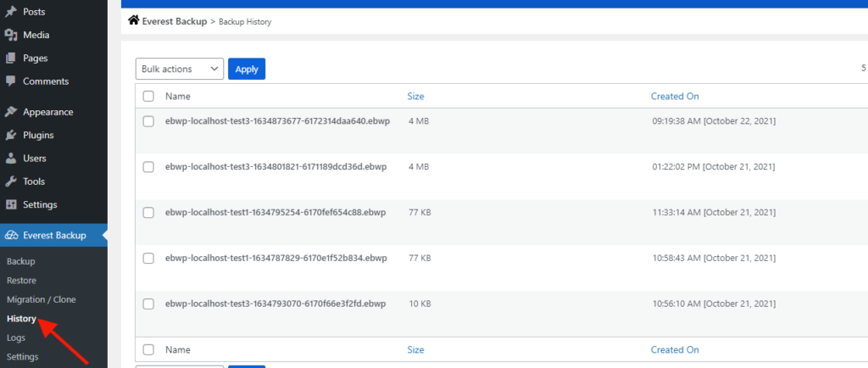Click the bottom Size footer column label

pyautogui.click(x=415, y=349)
